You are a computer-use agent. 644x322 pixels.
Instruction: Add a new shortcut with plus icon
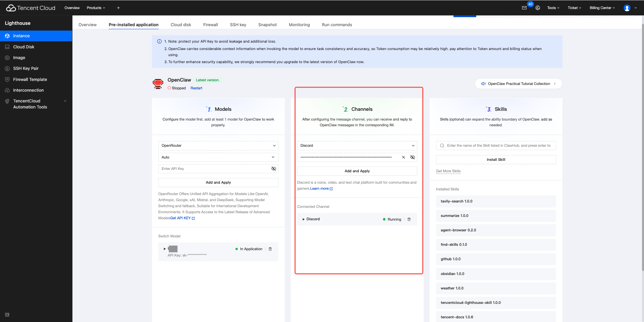point(118,8)
